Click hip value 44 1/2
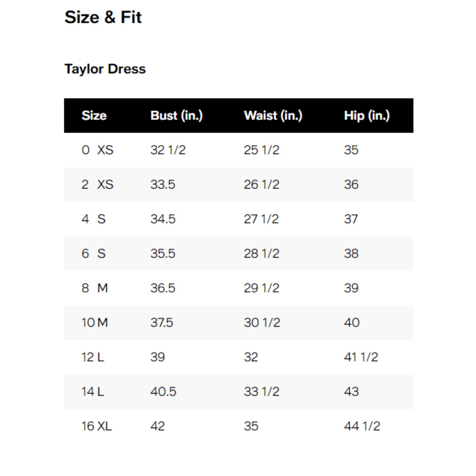This screenshot has width=476, height=476. (362, 426)
